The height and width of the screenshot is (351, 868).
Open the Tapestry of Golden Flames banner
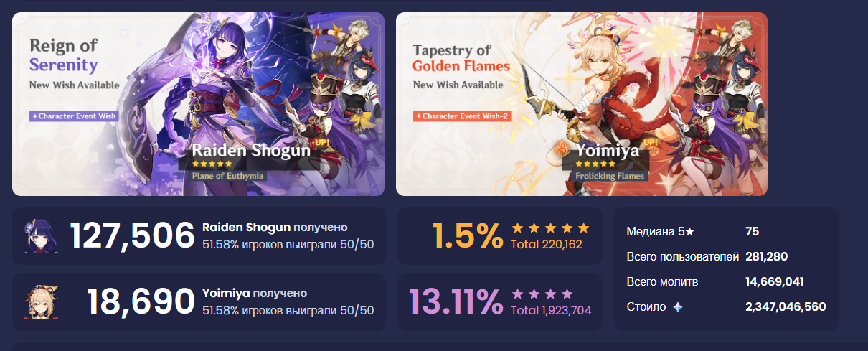click(x=582, y=104)
